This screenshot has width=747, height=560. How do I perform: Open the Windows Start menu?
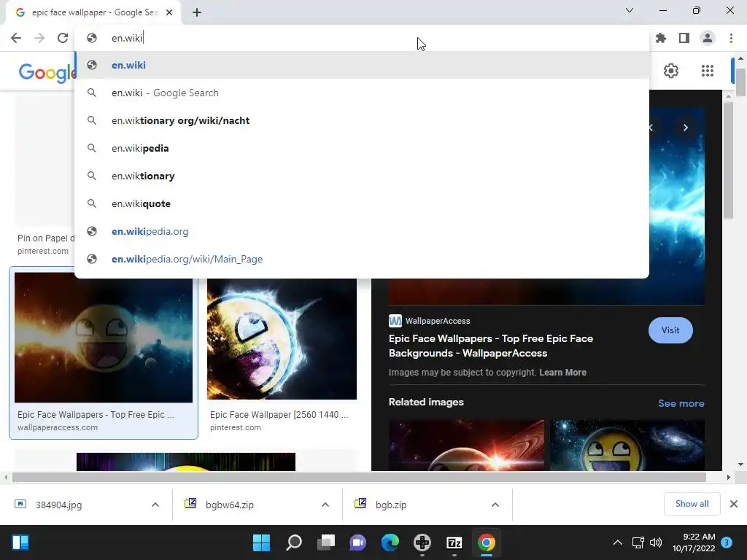point(261,542)
